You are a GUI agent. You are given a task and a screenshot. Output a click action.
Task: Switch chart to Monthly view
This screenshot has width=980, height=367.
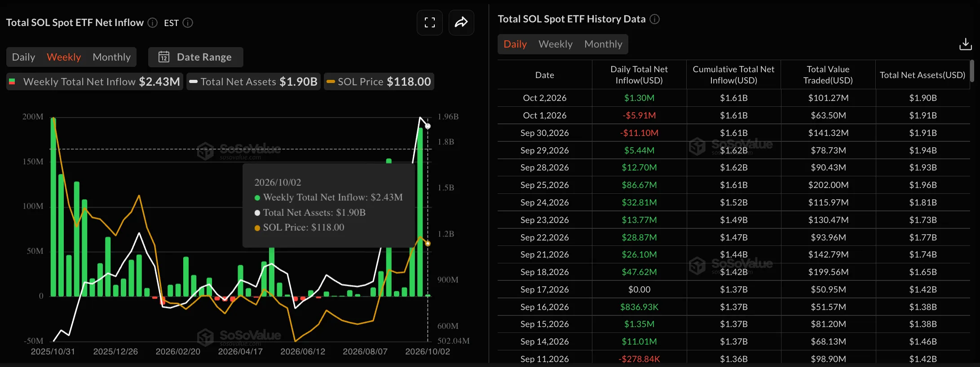point(111,57)
